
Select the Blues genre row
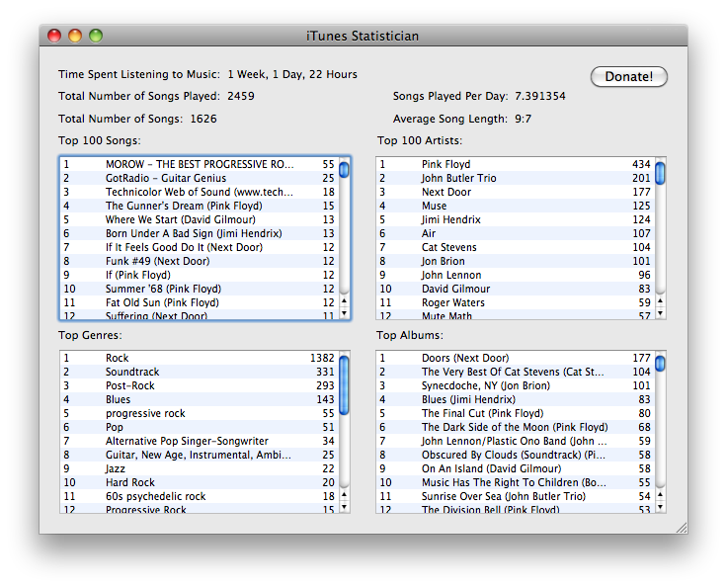(200, 399)
